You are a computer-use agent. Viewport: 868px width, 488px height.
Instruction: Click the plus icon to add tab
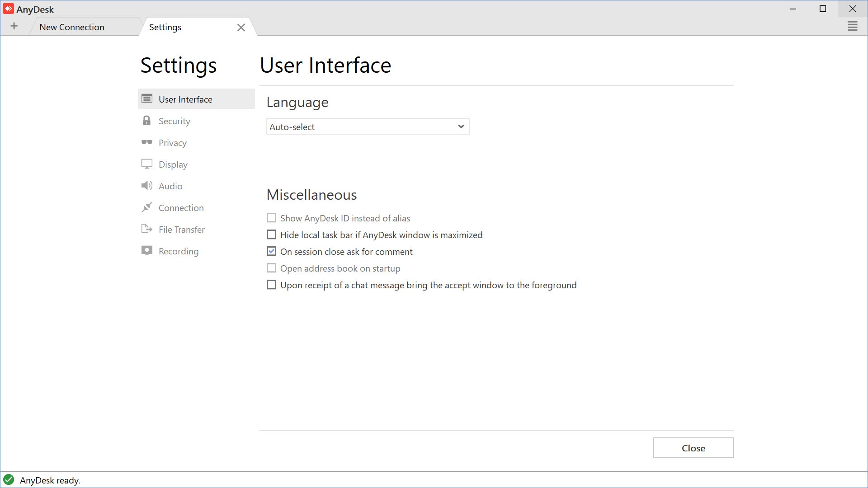click(x=14, y=26)
